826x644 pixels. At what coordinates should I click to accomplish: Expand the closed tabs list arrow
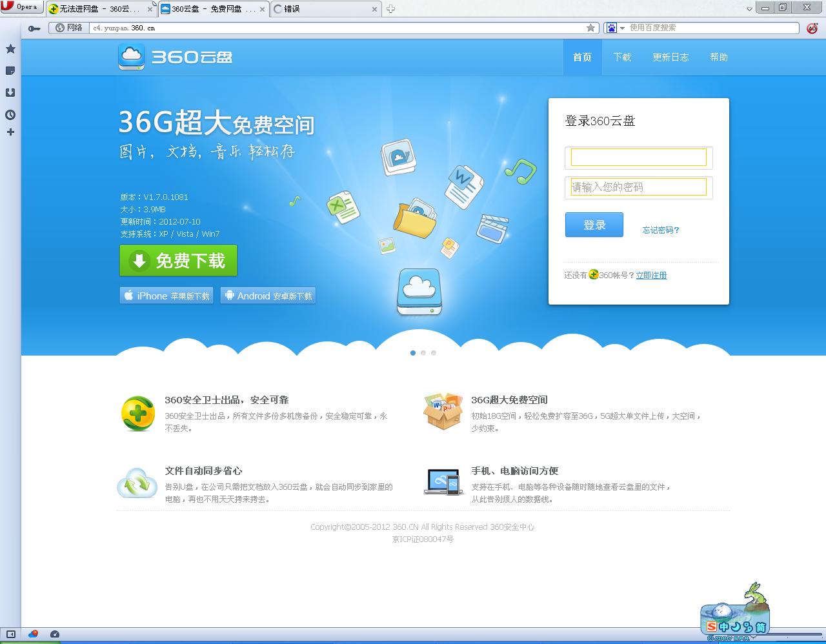point(749,9)
